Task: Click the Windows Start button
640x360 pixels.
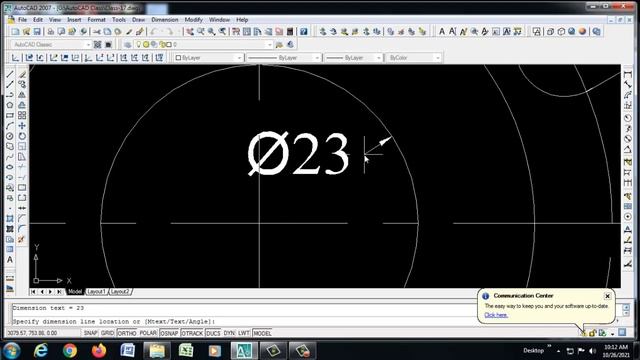Action: [x=11, y=351]
